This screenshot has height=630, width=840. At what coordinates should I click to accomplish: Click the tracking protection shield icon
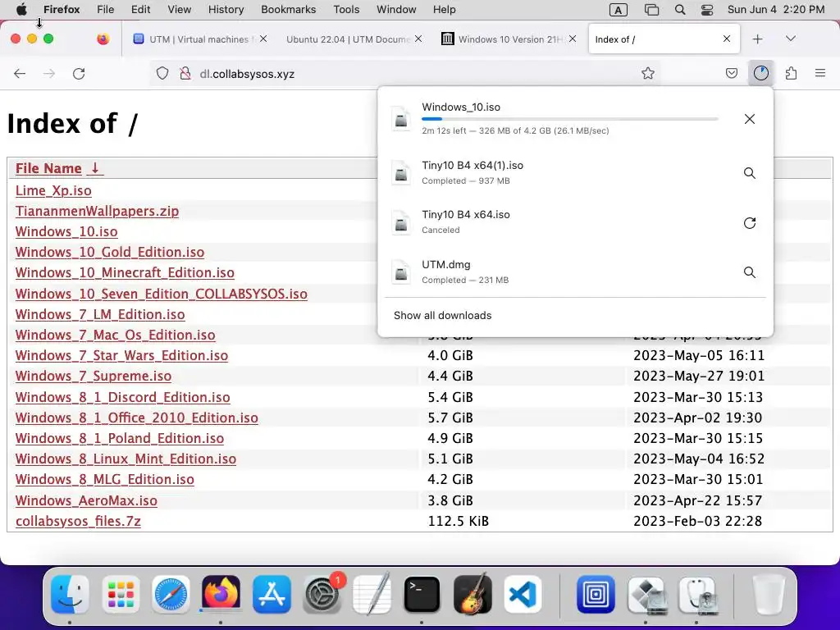[162, 73]
